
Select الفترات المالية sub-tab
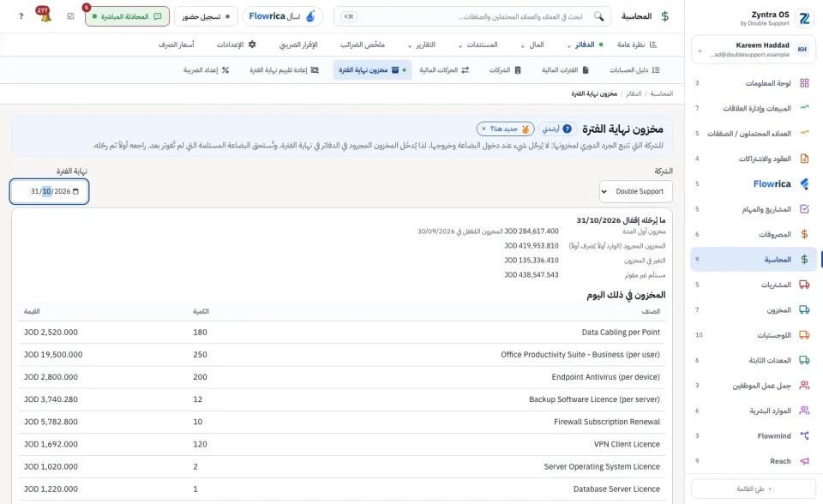click(x=565, y=69)
